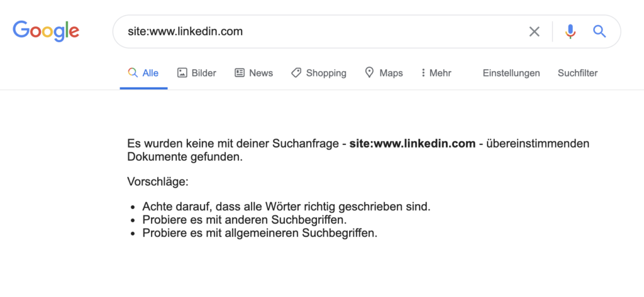This screenshot has width=644, height=297.
Task: Click the bold site:www.linkedin.com text in message
Action: pos(413,144)
